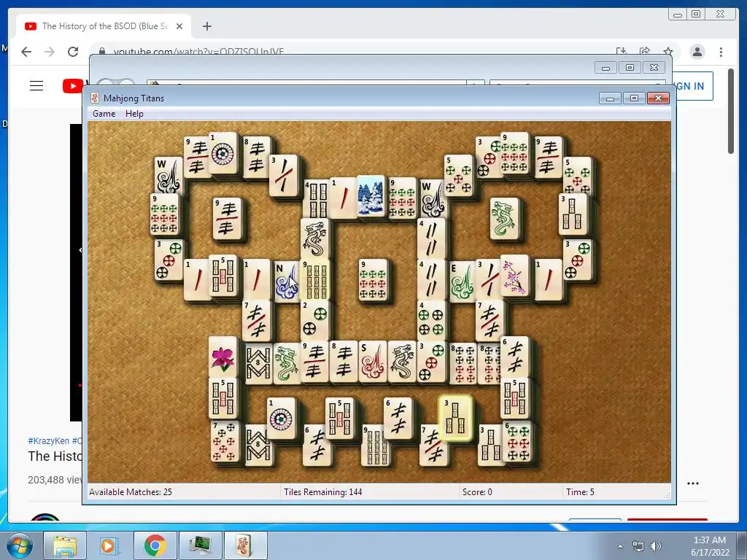Select the 1 dot tile at top left
This screenshot has height=560, width=747.
222,153
